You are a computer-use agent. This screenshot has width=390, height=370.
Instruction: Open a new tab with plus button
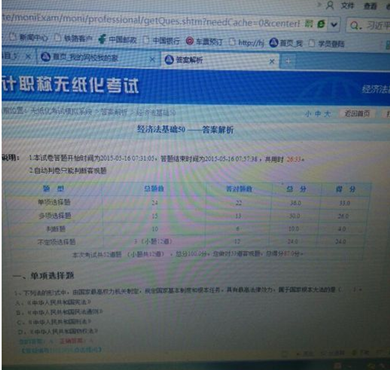coord(288,62)
